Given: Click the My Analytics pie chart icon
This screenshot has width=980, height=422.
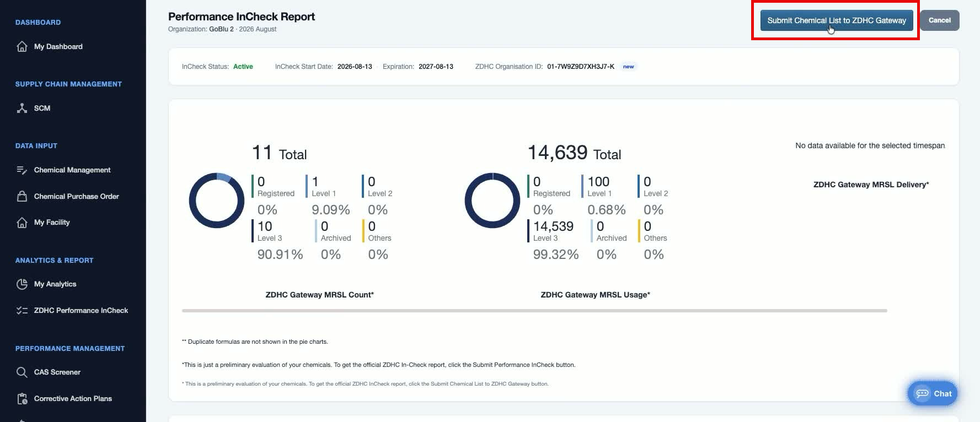Looking at the screenshot, I should (x=22, y=284).
